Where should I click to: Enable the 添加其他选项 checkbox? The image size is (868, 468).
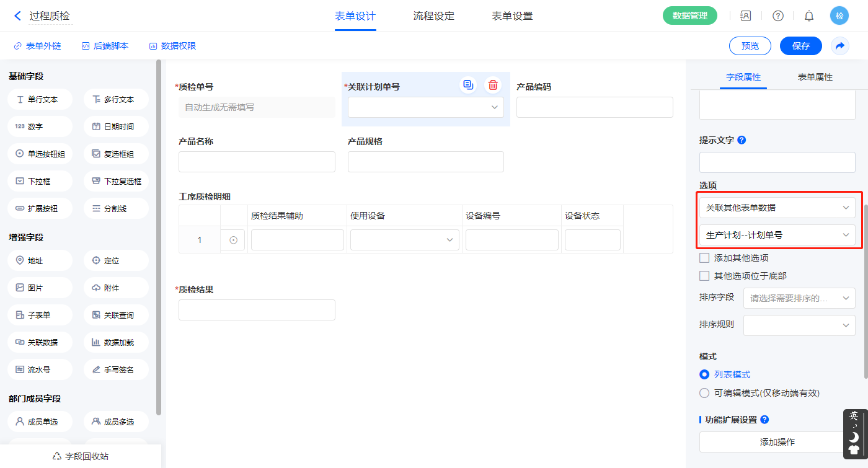(704, 258)
